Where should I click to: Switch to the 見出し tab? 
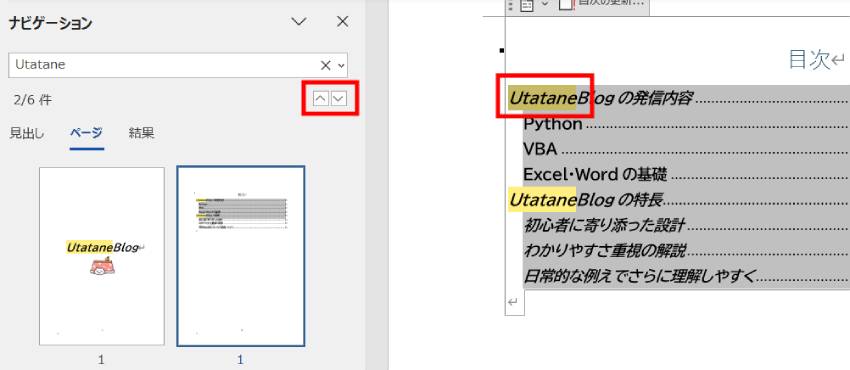coord(27,133)
